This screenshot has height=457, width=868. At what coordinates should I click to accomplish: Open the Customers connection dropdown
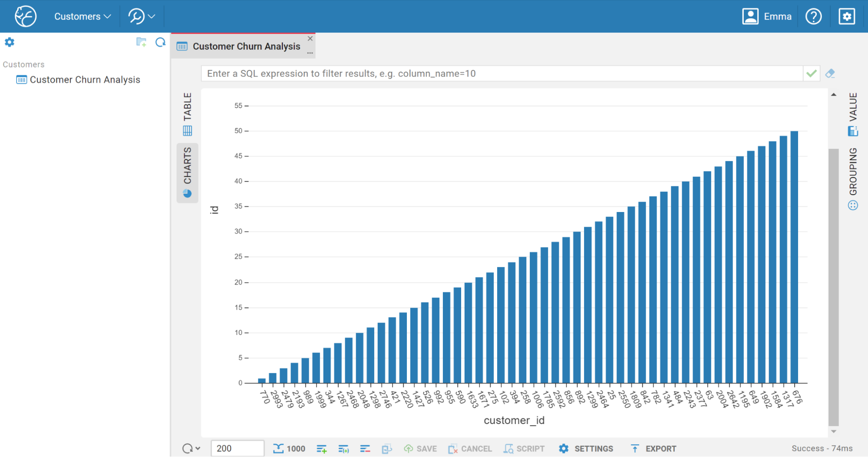tap(82, 16)
